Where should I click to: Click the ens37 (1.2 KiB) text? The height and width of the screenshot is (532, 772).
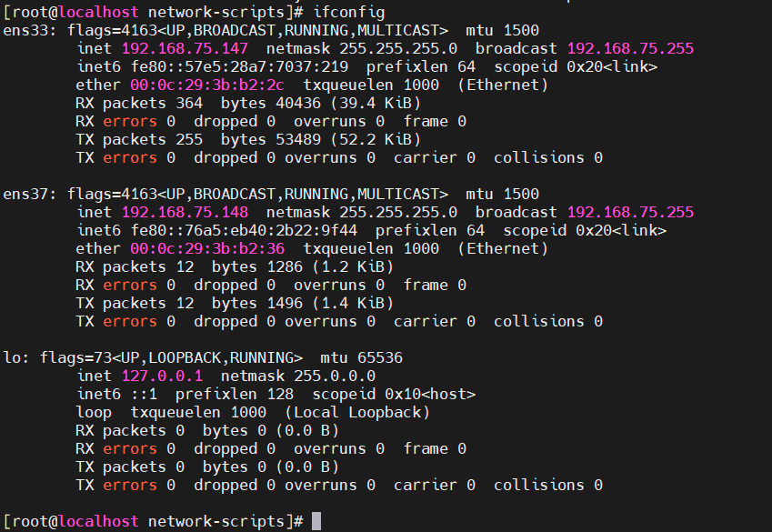[353, 266]
